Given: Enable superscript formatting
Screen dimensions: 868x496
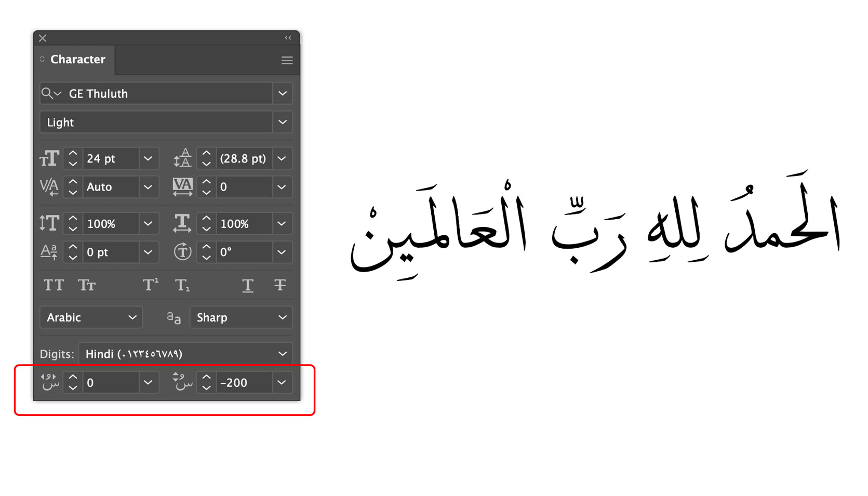Looking at the screenshot, I should (150, 285).
